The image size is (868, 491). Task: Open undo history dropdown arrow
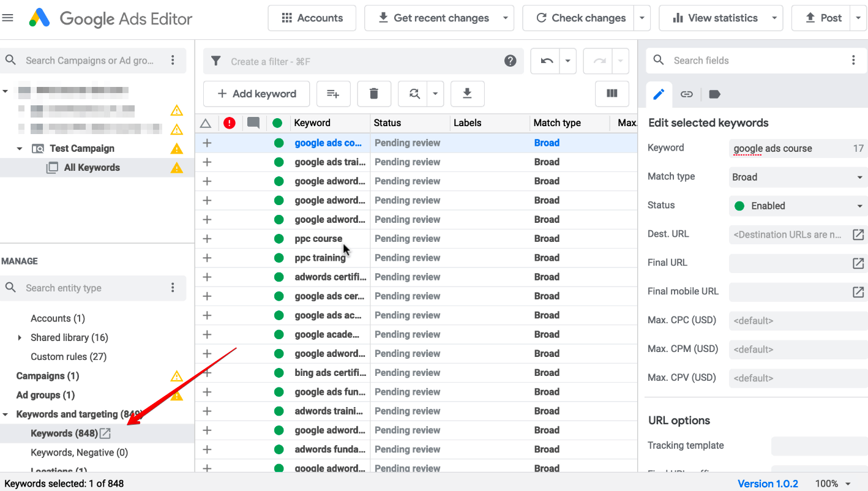[x=568, y=61]
